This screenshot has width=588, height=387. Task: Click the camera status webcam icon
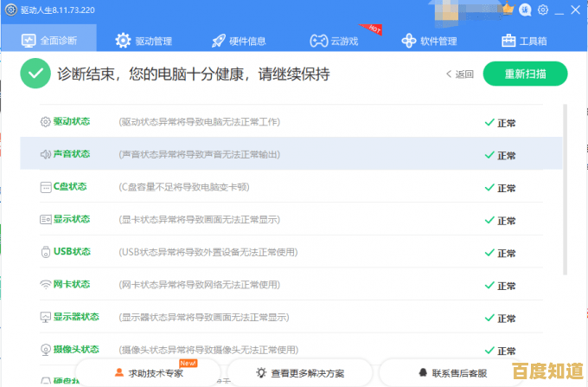[x=46, y=349]
